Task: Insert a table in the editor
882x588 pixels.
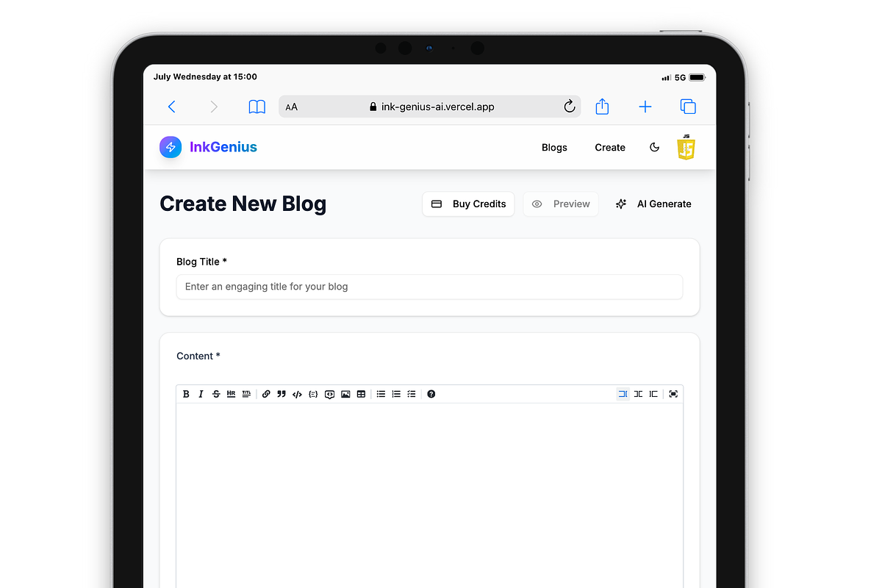Action: click(361, 394)
